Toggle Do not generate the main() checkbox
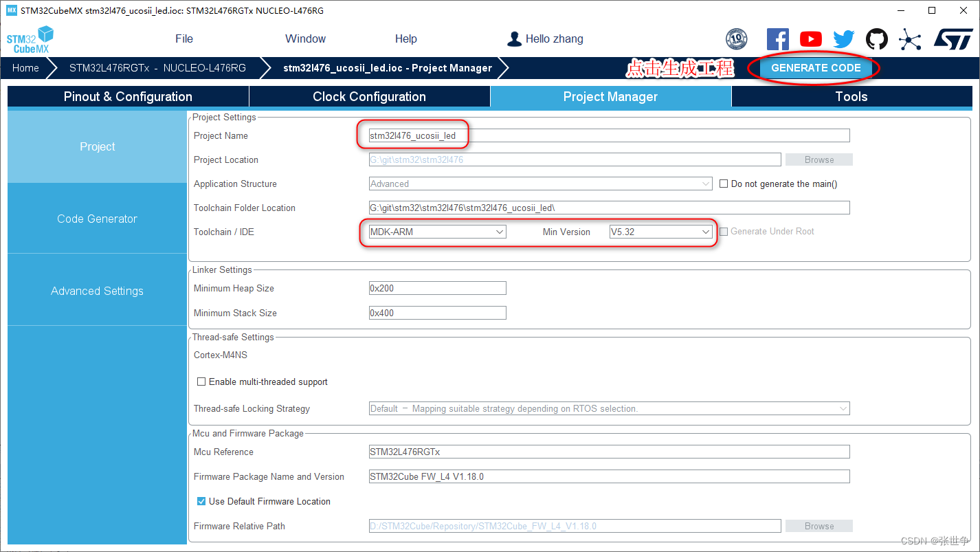Image resolution: width=980 pixels, height=552 pixels. click(724, 184)
